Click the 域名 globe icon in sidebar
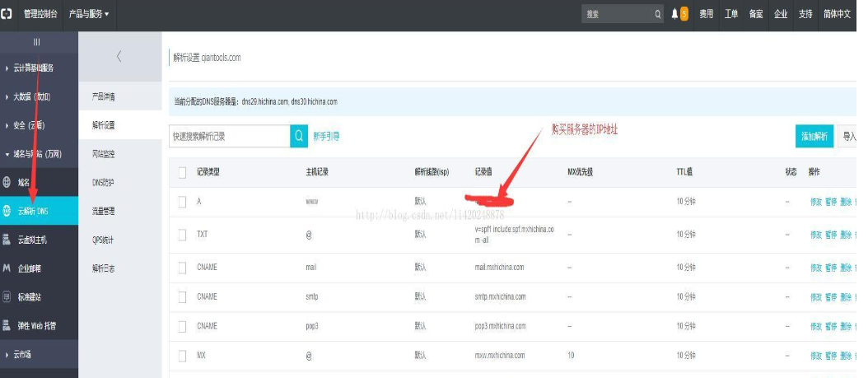Screen dimensions: 868x378 [x=7, y=182]
